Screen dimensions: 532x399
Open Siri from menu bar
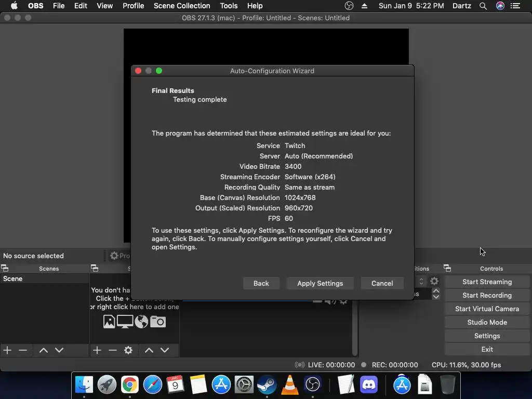point(500,6)
